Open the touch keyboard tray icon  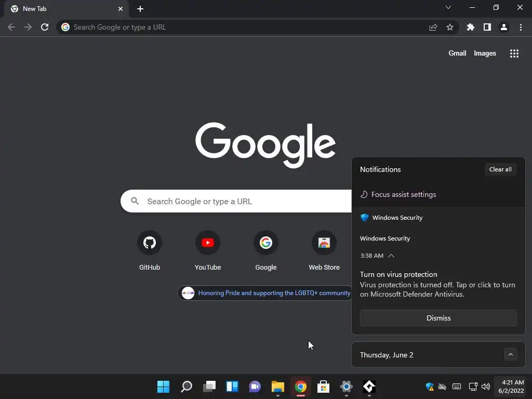pyautogui.click(x=457, y=387)
